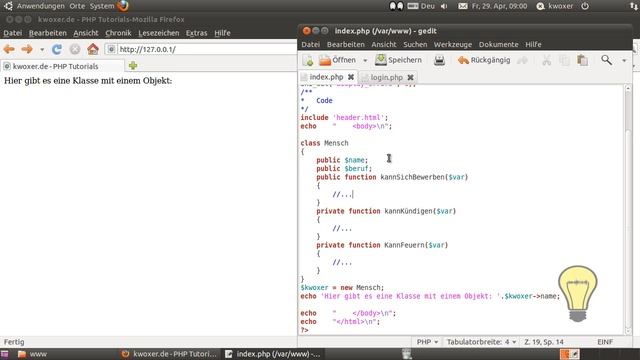The image size is (640, 360).
Task: Switch to index.php gedit taskbar item
Action: click(273, 354)
